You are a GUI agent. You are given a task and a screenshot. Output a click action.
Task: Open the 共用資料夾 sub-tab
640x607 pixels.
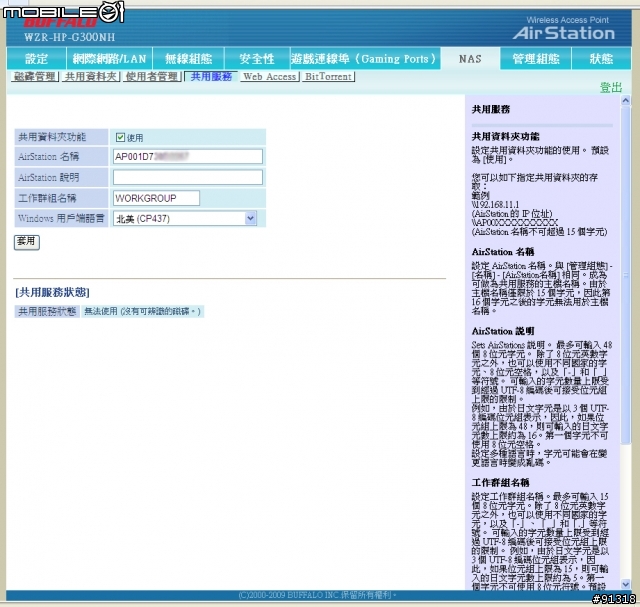(x=91, y=76)
